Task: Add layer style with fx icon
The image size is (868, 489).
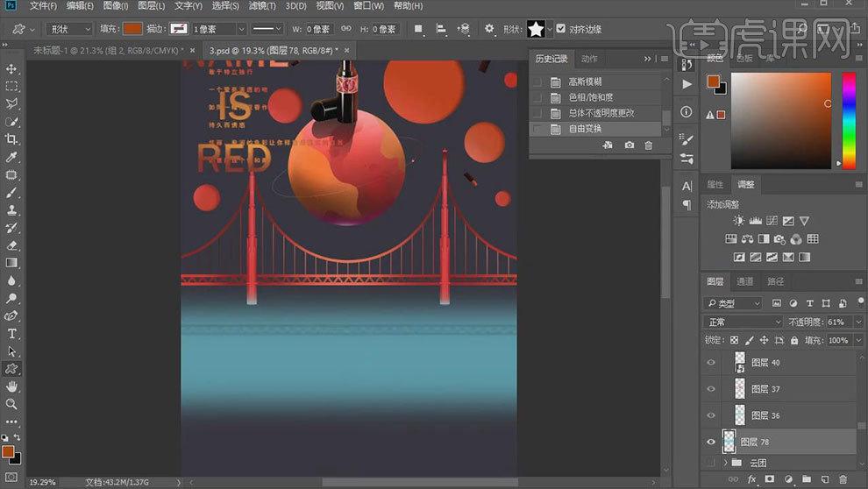Action: click(x=750, y=479)
